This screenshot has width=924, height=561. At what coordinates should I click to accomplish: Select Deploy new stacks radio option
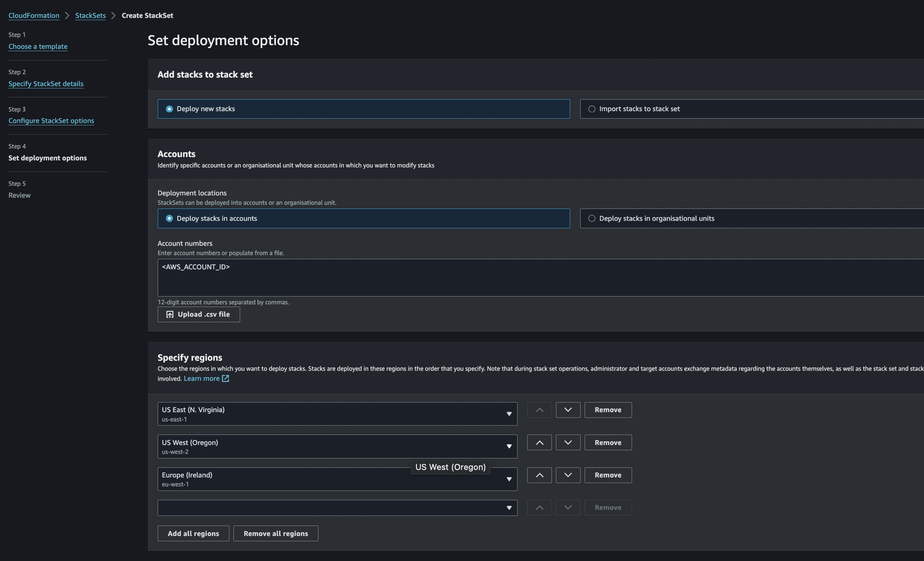[364, 109]
